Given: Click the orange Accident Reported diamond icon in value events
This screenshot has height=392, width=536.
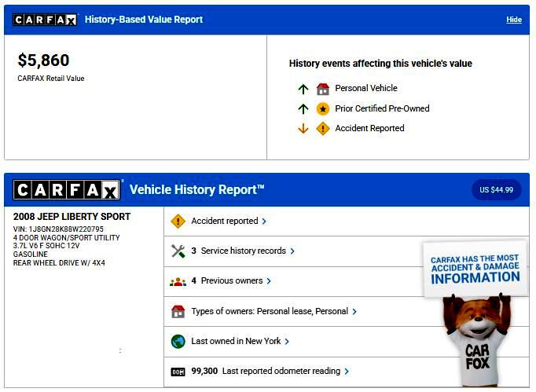Looking at the screenshot, I should (323, 129).
